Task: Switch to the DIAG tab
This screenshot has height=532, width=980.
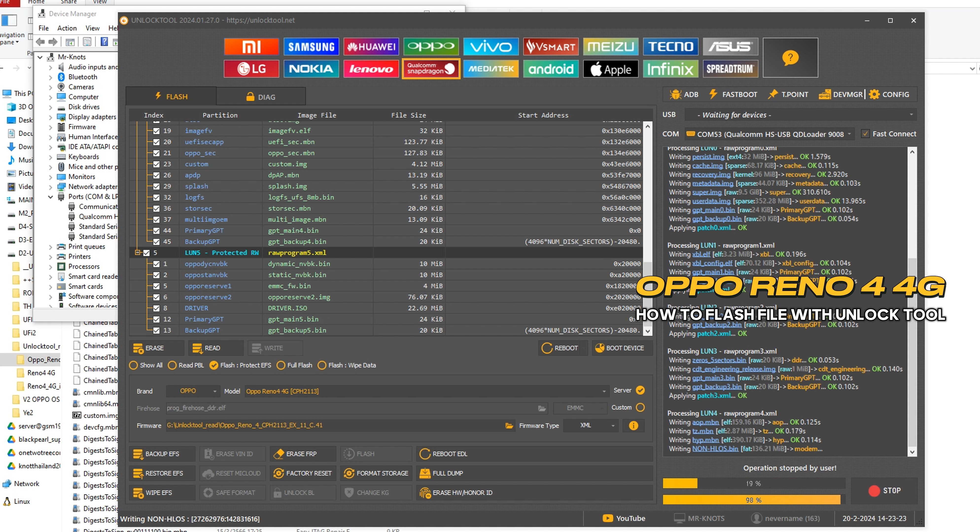Action: (261, 97)
